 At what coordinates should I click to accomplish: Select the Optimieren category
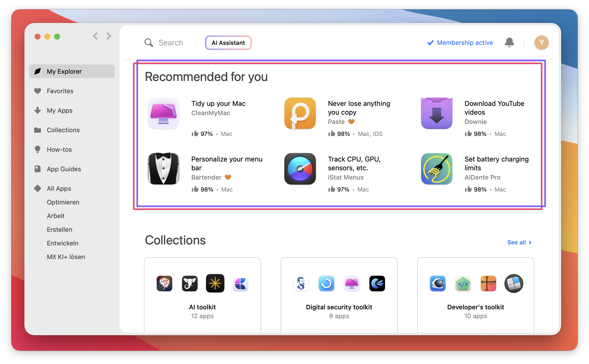[x=63, y=202]
